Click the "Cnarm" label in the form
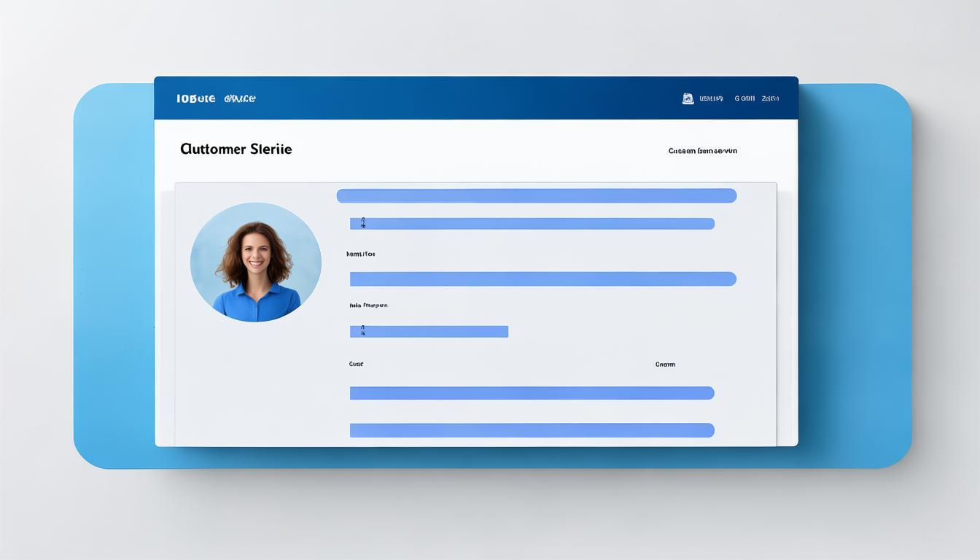The image size is (980, 560). tap(665, 364)
